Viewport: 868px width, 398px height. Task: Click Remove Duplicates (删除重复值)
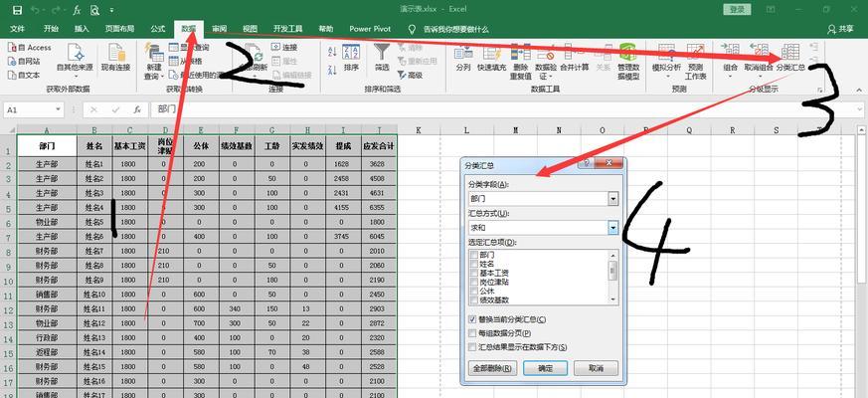tap(520, 62)
